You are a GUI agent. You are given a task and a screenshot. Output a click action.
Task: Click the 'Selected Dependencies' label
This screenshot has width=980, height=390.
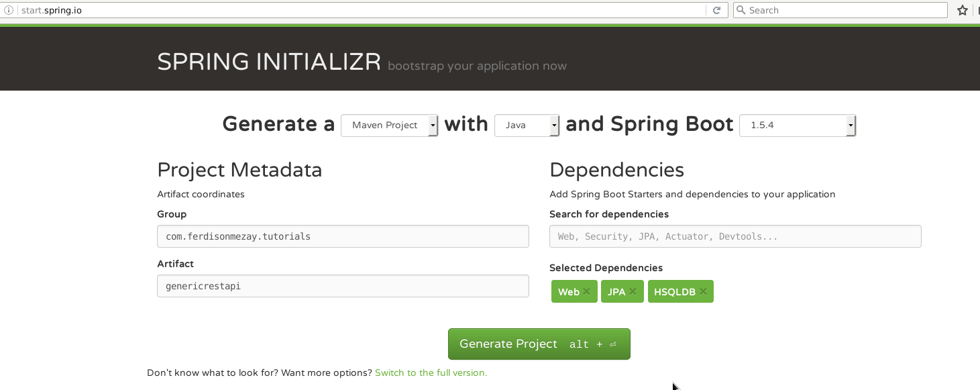tap(606, 268)
